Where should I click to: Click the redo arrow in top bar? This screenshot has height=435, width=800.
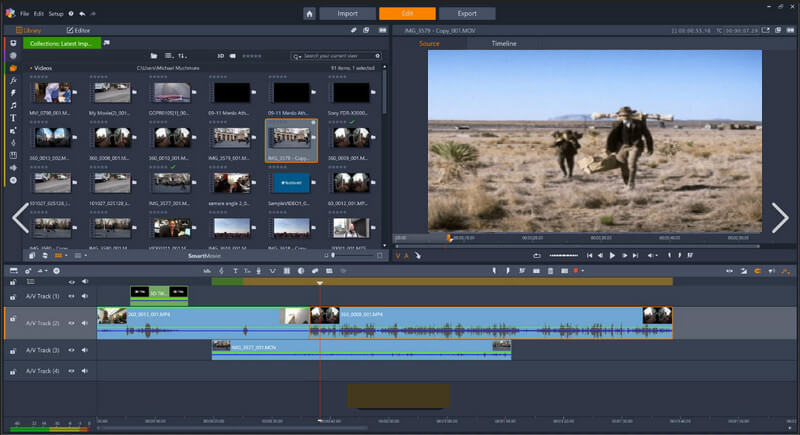point(93,14)
